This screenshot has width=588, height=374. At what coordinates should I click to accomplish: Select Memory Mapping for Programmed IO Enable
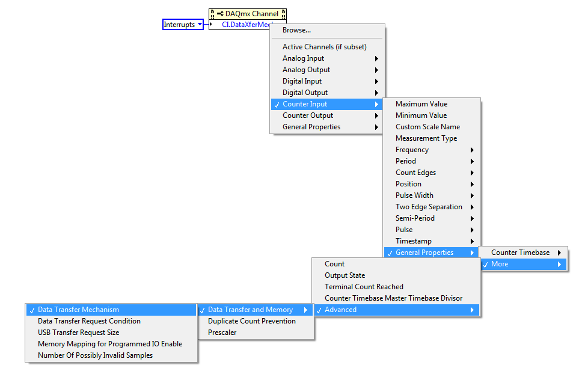111,344
